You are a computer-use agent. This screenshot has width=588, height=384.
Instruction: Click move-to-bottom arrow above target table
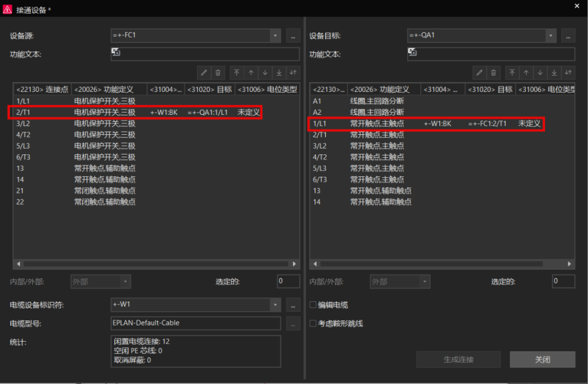(x=554, y=73)
